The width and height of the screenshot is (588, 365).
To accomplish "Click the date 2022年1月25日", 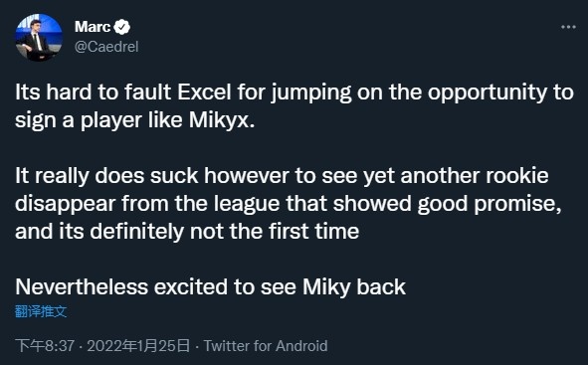I will pos(138,345).
